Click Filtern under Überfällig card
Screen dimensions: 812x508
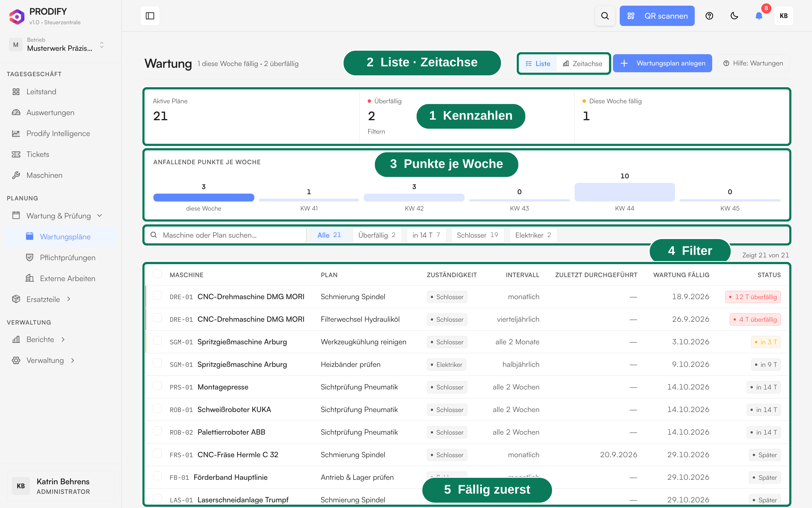(x=376, y=132)
